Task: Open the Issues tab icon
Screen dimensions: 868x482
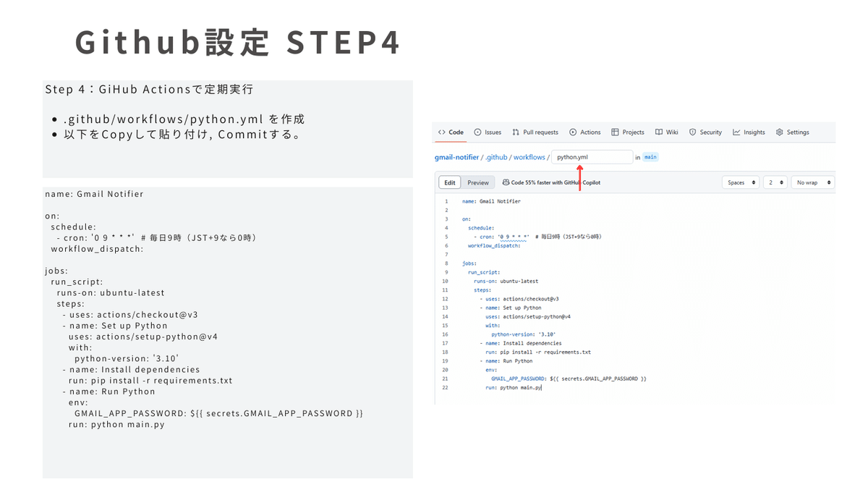Action: (477, 132)
